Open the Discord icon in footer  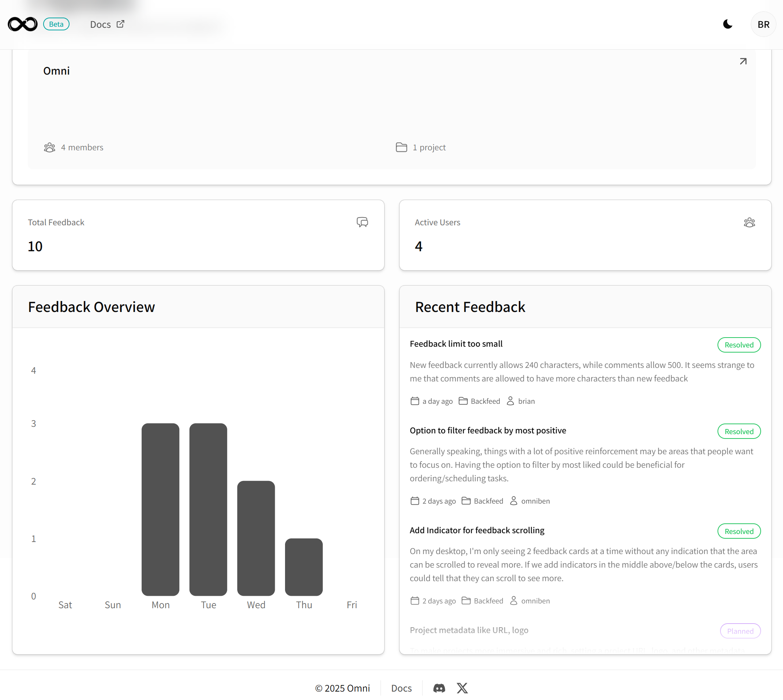click(439, 688)
